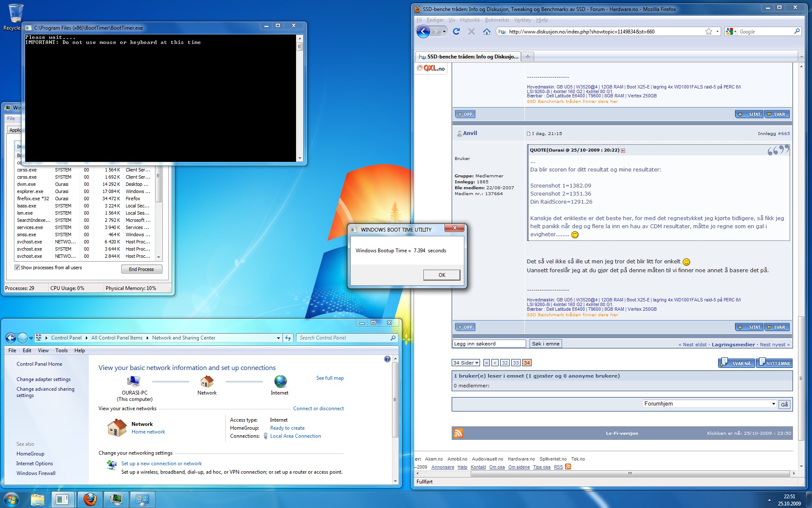The image size is (812, 508).
Task: Open Windows Explorer taskbar icon
Action: click(38, 500)
